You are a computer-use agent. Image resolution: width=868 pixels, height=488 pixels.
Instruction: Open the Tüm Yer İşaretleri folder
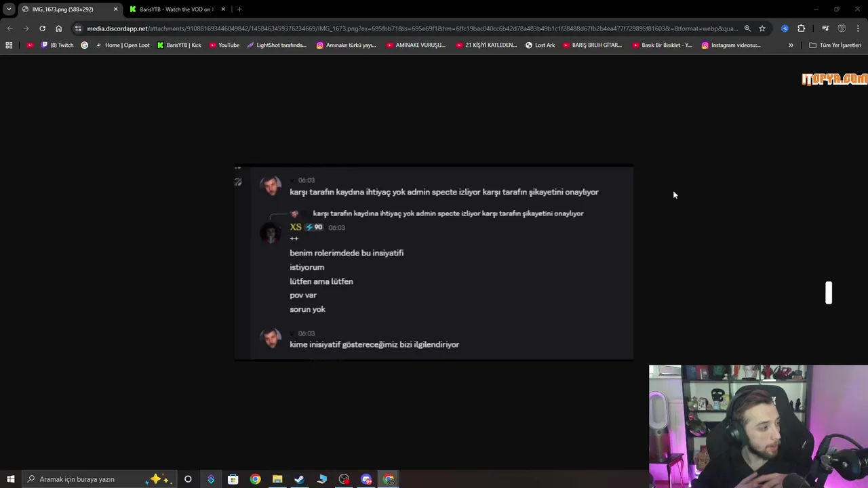835,45
